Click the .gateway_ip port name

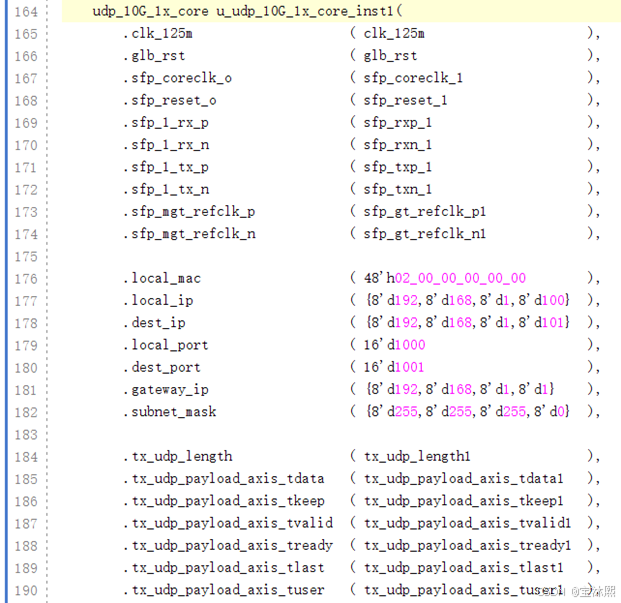(x=166, y=390)
